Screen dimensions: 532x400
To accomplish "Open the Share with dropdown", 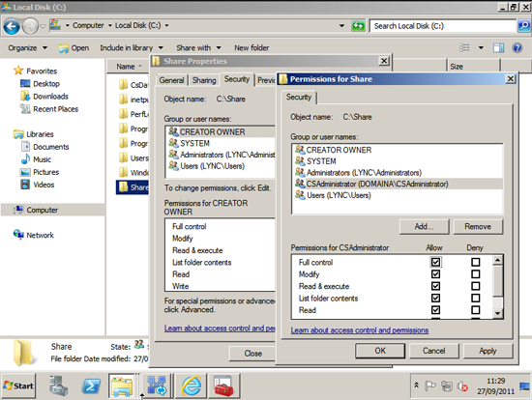I will [x=198, y=47].
